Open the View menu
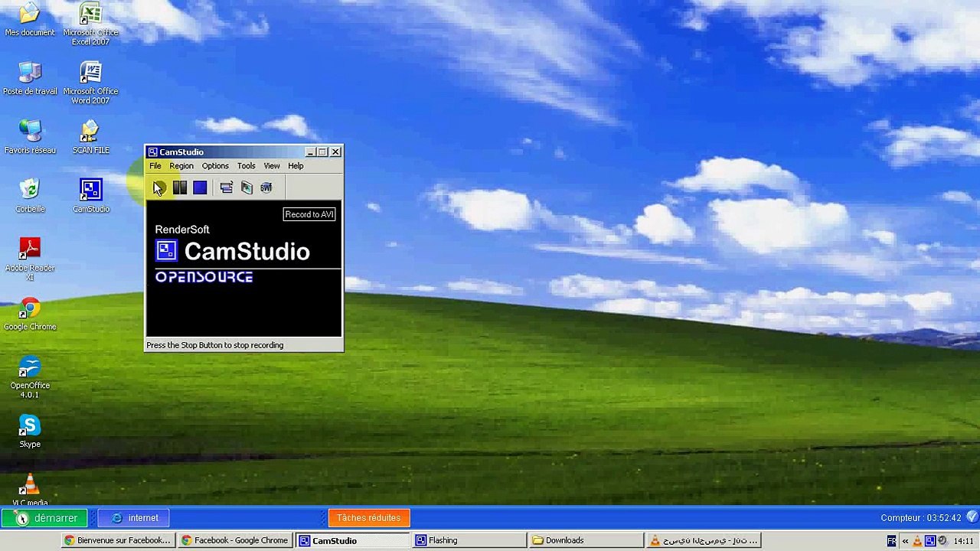The image size is (980, 551). [272, 165]
